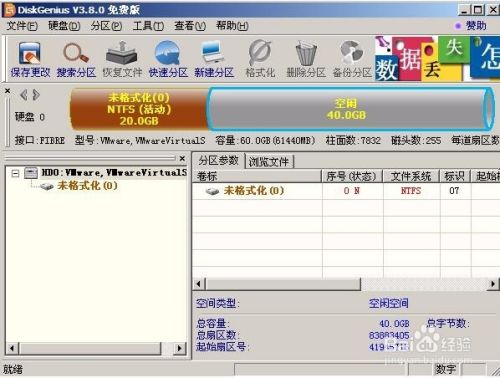Click the 容量:60.0GB(61440MB) disk info
This screenshot has height=378, width=500.
pos(265,140)
